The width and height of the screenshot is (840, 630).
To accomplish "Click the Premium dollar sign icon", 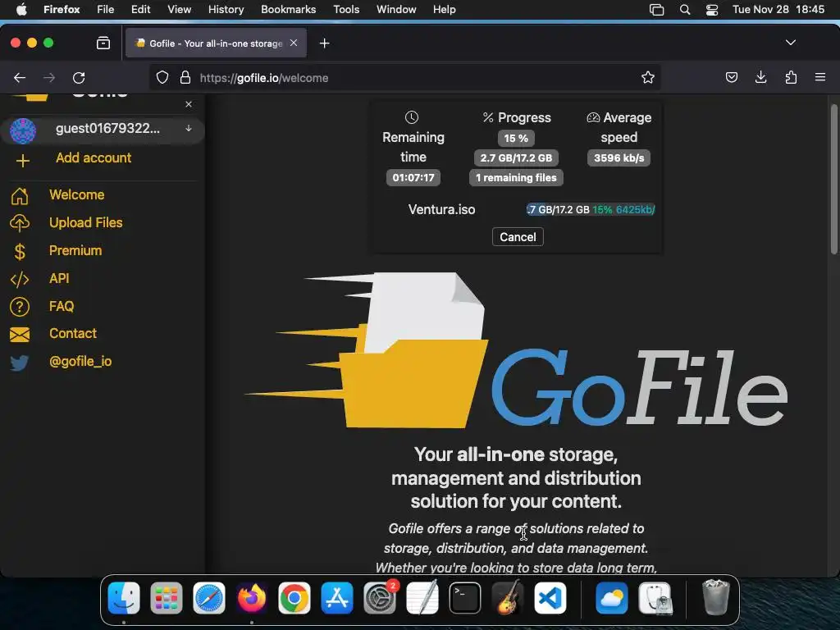I will [x=20, y=251].
